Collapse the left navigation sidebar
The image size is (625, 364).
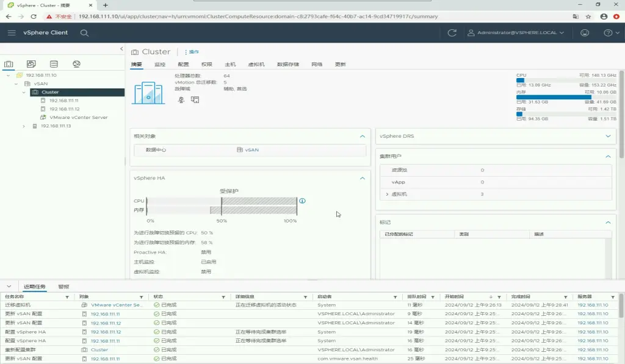point(121,49)
